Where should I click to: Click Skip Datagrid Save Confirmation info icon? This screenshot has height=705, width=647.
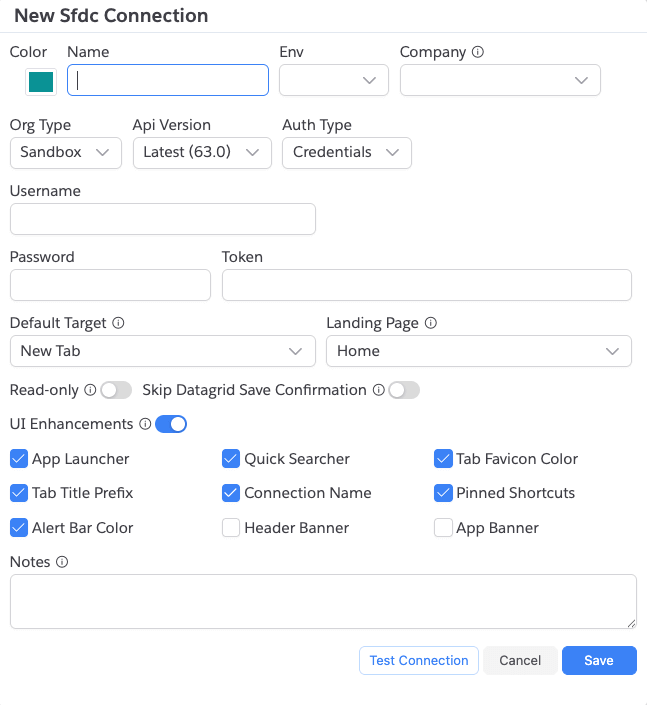click(378, 390)
